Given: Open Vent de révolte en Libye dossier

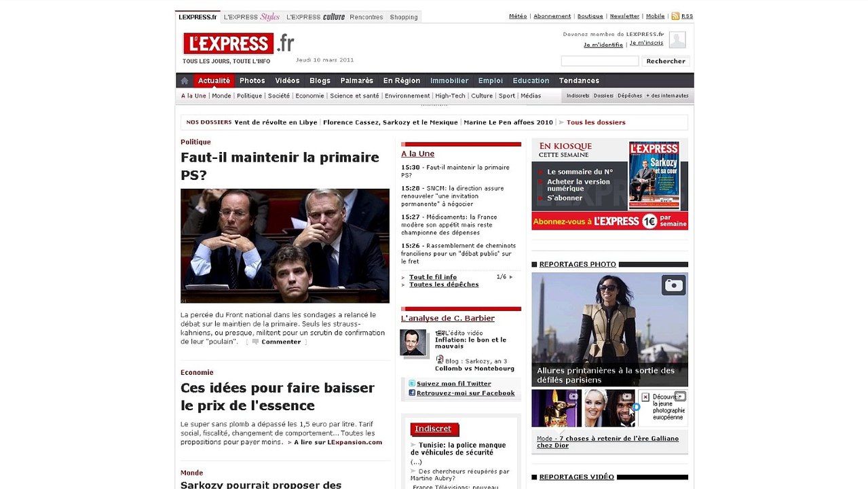Looking at the screenshot, I should click(x=276, y=122).
